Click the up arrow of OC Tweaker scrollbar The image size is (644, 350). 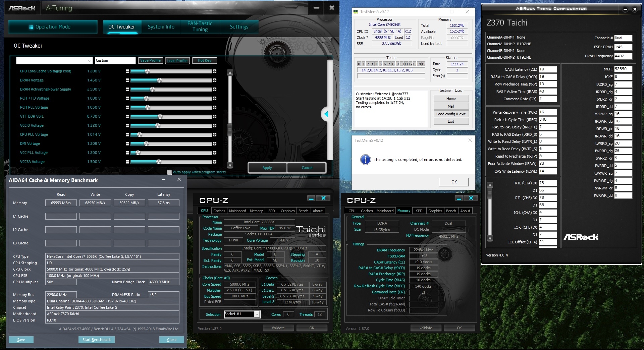(230, 72)
